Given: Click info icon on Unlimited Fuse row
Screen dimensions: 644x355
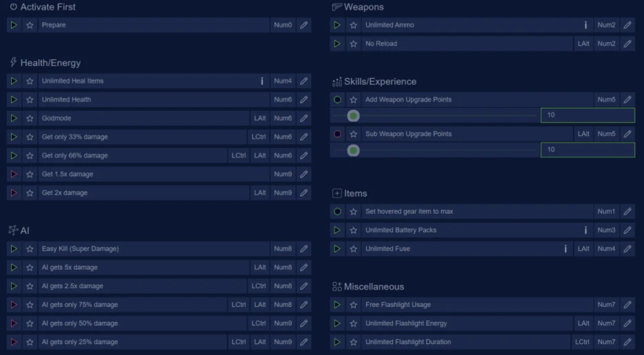Looking at the screenshot, I should pyautogui.click(x=565, y=249).
